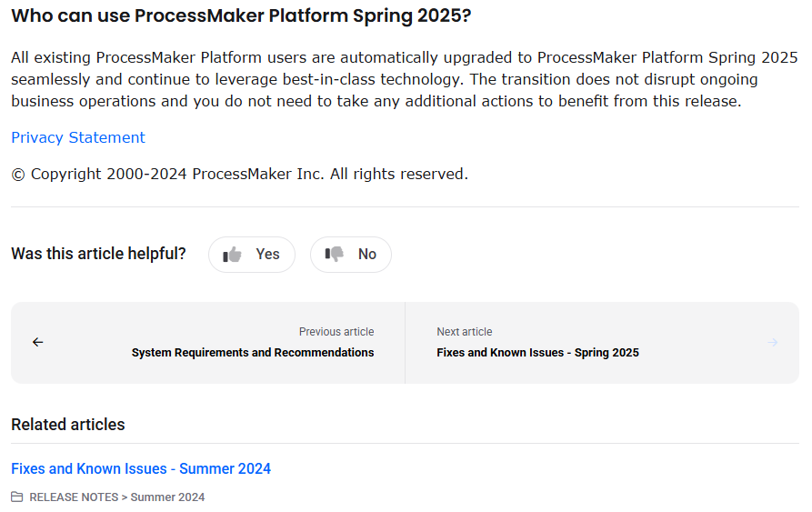Click the copyright symbol in the footer
The width and height of the screenshot is (812, 512).
click(18, 175)
